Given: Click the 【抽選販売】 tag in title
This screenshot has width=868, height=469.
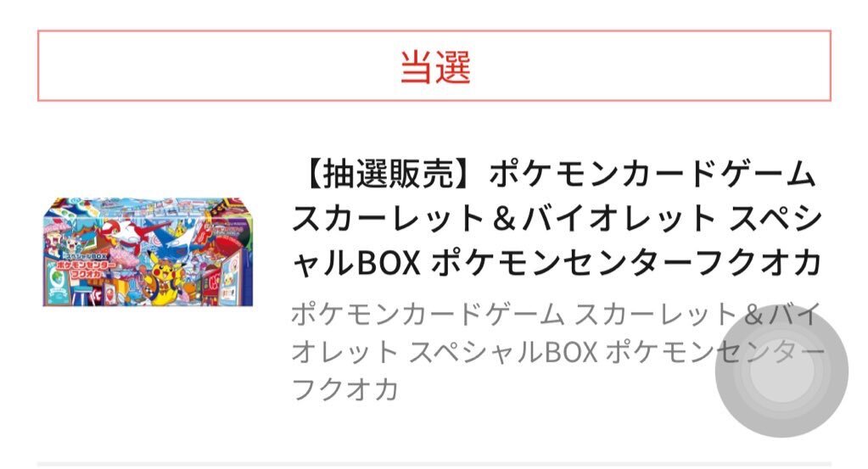Looking at the screenshot, I should click(389, 174).
